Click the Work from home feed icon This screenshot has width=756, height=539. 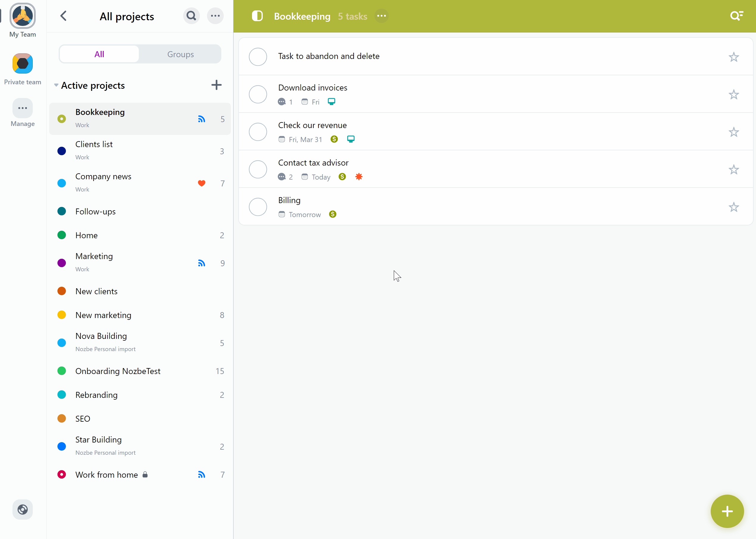click(202, 475)
